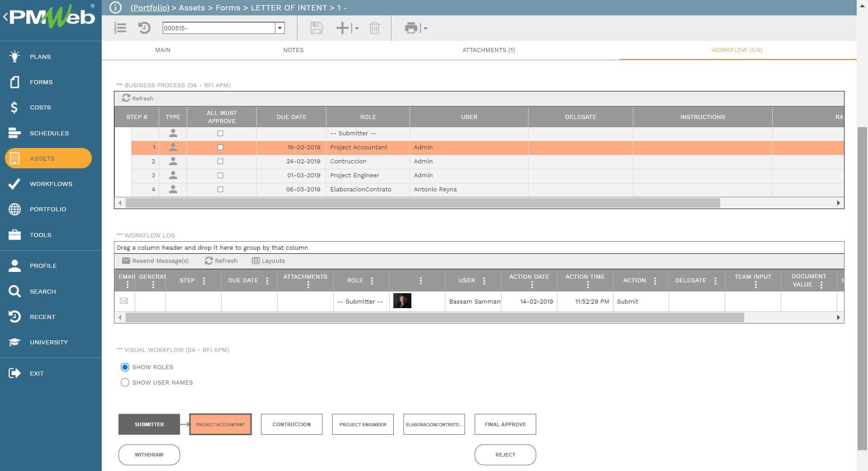
Task: Switch to the Workflow (1/4) tab
Action: pos(737,50)
